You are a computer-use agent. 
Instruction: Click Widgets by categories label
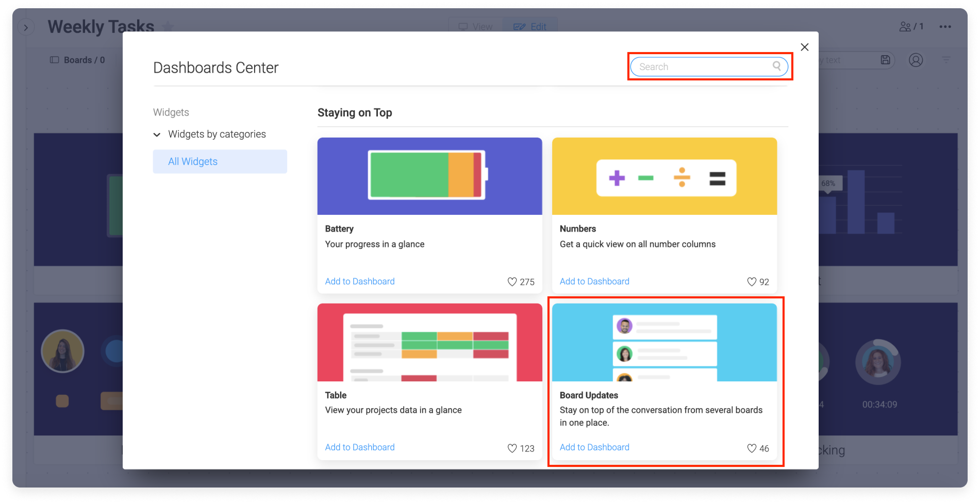pos(217,134)
